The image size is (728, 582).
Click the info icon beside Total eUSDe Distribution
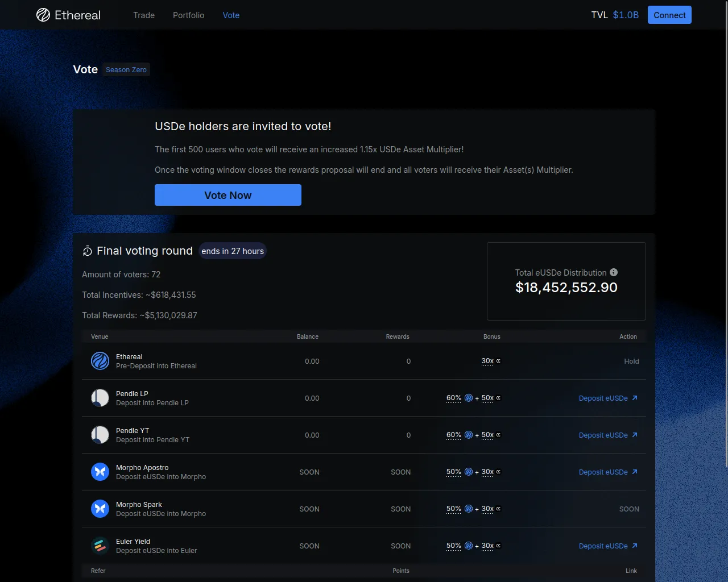pyautogui.click(x=614, y=273)
